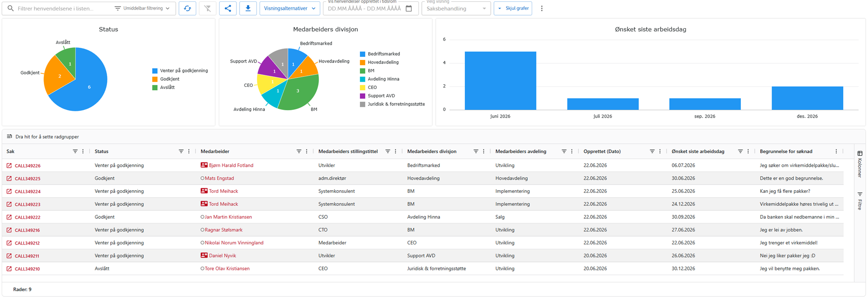The image size is (868, 297).
Task: Open filter for Medarbeiders avdeling column
Action: 564,152
